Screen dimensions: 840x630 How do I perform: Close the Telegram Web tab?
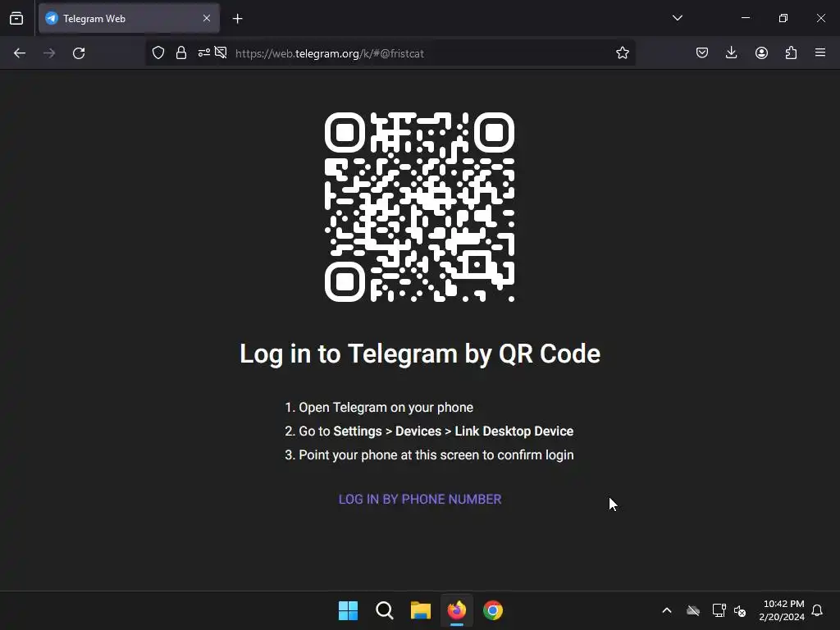207,18
